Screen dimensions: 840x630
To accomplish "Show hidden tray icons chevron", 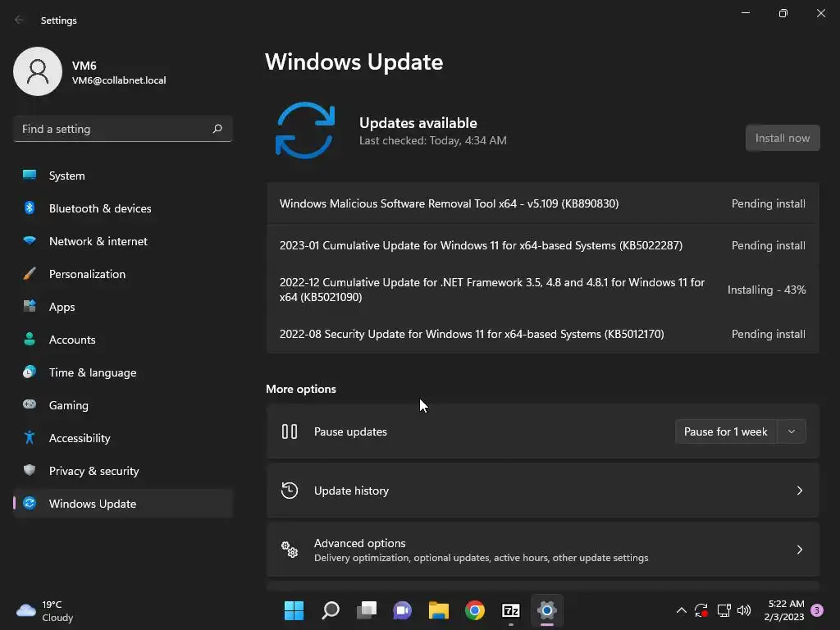I will tap(682, 609).
